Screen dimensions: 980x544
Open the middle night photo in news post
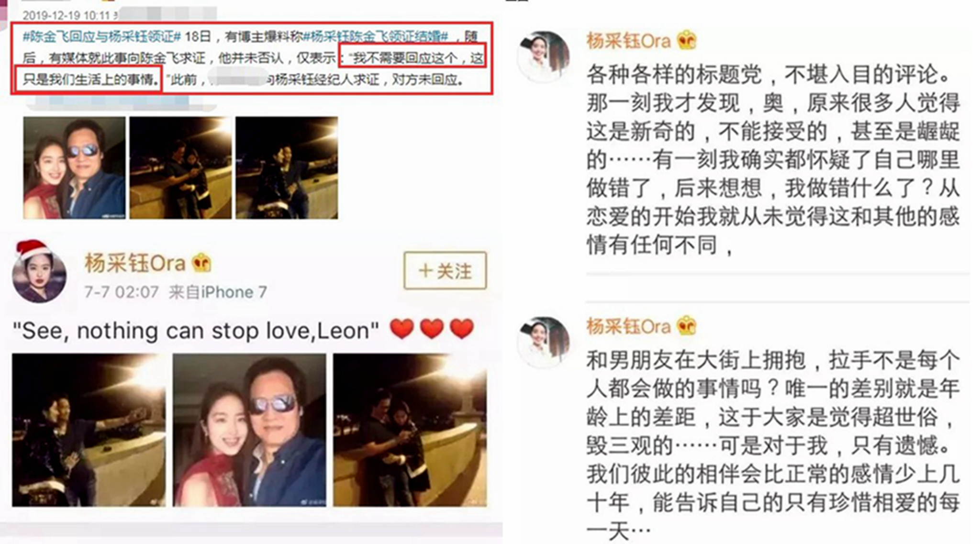point(180,168)
